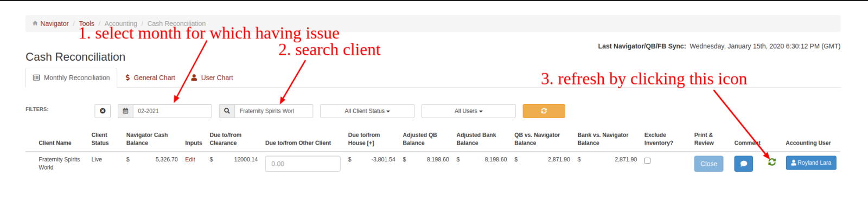Toggle Exclude Inventory checkbox for Fraternity Spirits
Image resolution: width=868 pixels, height=208 pixels.
(647, 161)
